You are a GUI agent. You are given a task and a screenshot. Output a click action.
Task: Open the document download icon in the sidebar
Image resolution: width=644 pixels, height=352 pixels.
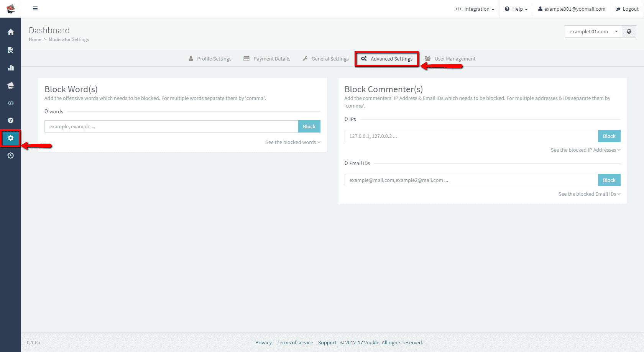11,50
